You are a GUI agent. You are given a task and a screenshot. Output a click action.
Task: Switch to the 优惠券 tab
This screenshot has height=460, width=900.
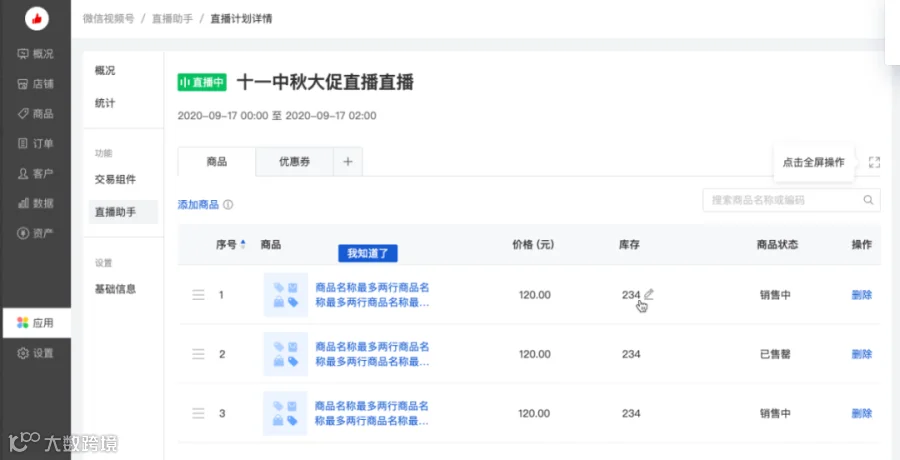294,162
